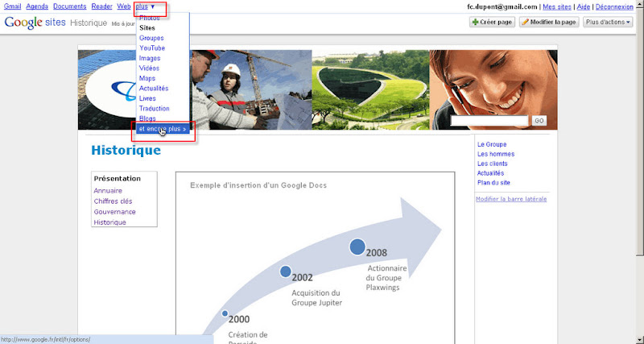The image size is (644, 344).
Task: Select Actualités in the plus dropdown menu
Action: pyautogui.click(x=154, y=89)
